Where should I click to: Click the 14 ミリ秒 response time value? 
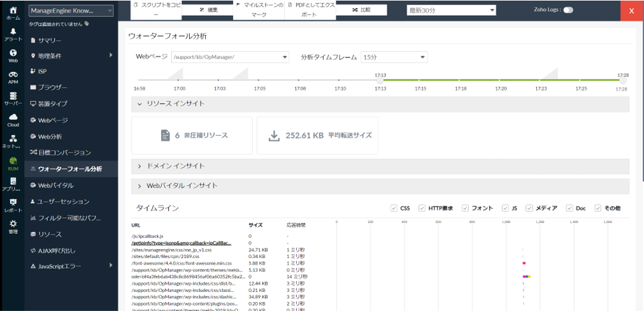click(297, 277)
